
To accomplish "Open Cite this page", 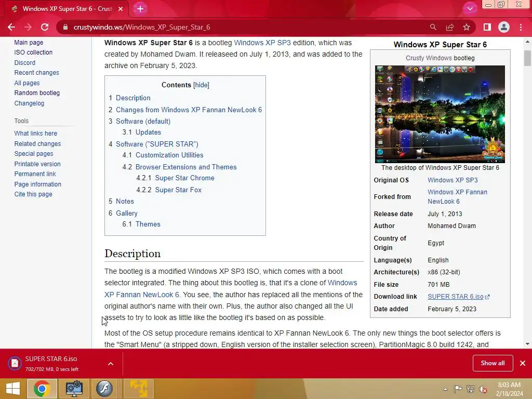I will click(33, 194).
